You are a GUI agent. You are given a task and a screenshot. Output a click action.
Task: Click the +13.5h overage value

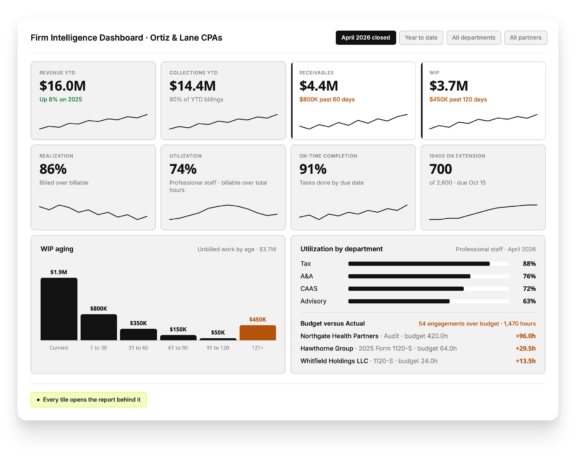point(526,361)
